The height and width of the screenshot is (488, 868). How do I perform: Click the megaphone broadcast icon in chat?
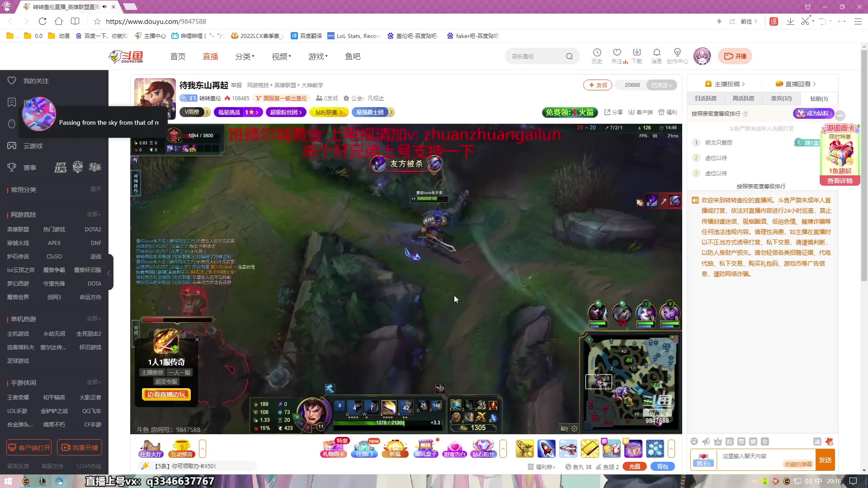[x=706, y=441]
